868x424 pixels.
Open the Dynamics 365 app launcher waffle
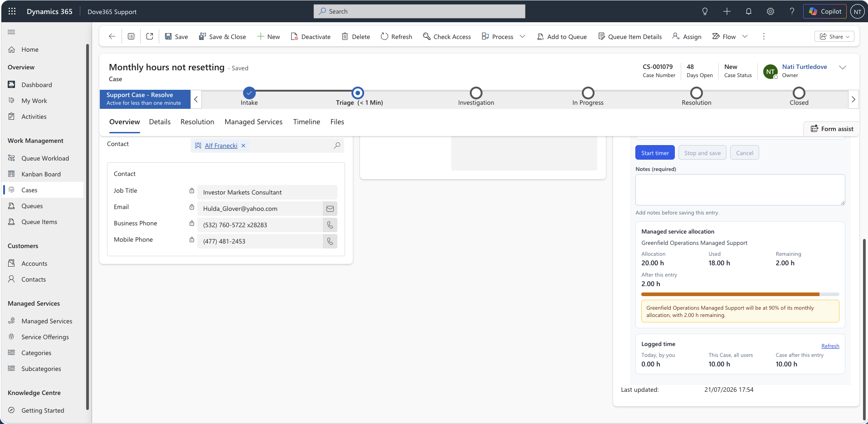click(12, 11)
